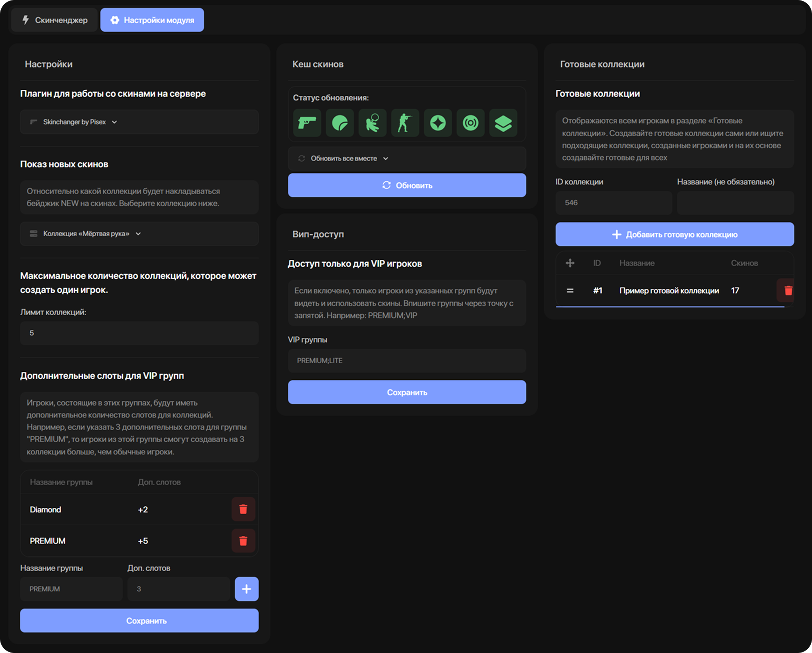Click the move arrows icon in table header
Screen dimensions: 812x653
(570, 263)
